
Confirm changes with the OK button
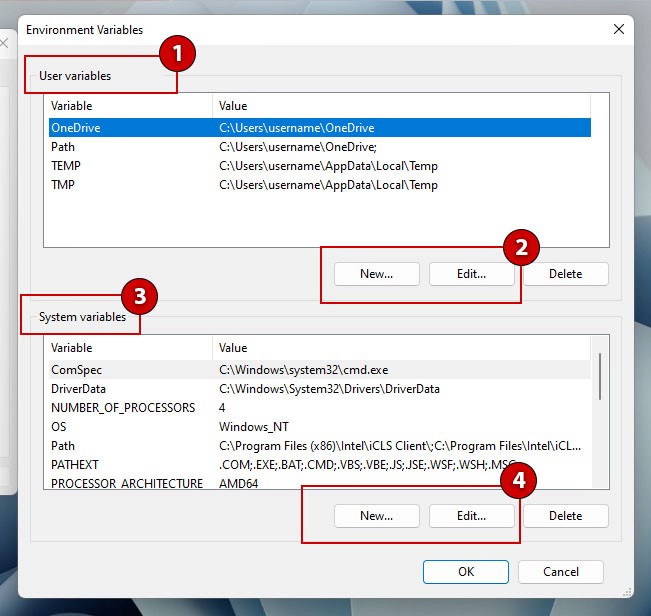click(x=466, y=572)
